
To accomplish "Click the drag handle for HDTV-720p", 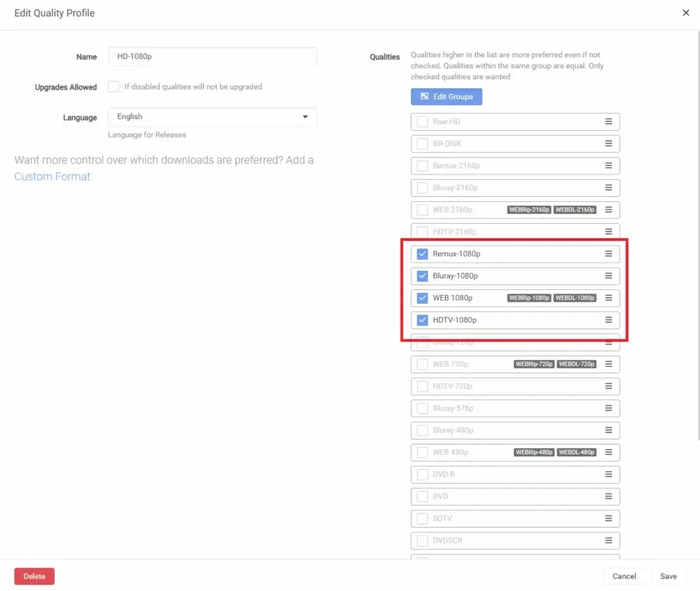I will coord(608,386).
